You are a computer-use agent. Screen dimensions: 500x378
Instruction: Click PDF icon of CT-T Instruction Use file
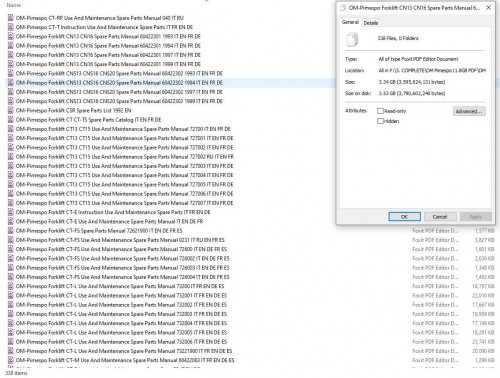pos(11,27)
